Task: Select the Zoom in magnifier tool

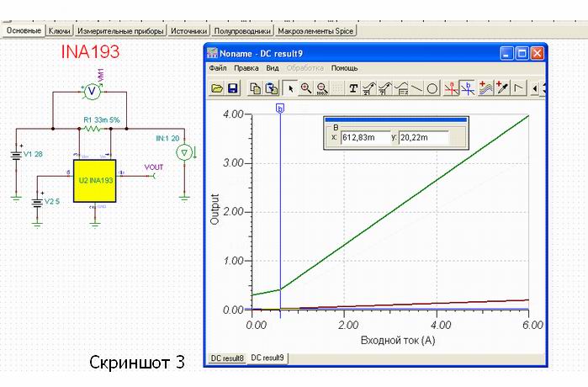Action: coord(306,88)
